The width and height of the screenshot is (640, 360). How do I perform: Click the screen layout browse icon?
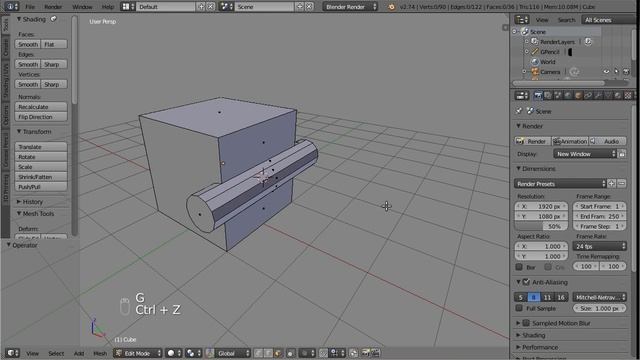tap(128, 7)
